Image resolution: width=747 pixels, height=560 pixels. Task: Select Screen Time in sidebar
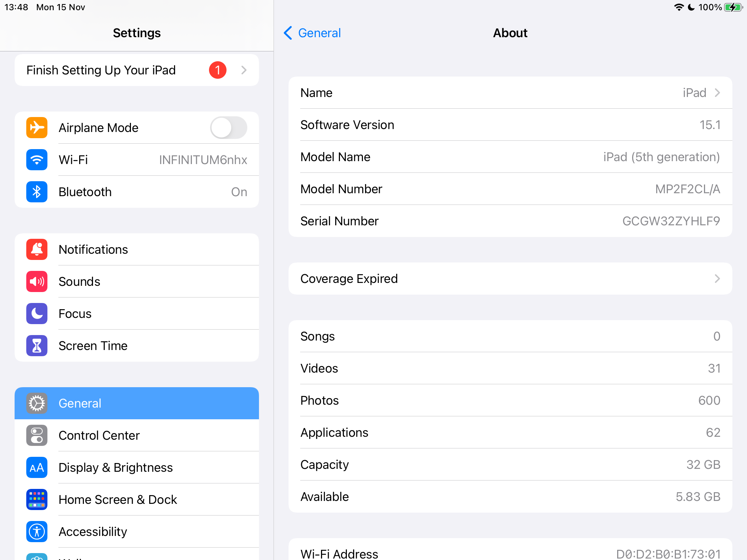pos(137,346)
